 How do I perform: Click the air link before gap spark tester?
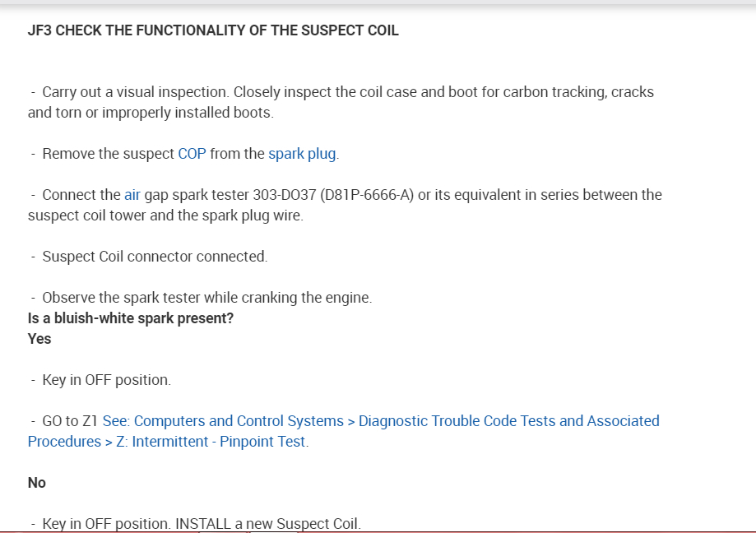(x=132, y=195)
